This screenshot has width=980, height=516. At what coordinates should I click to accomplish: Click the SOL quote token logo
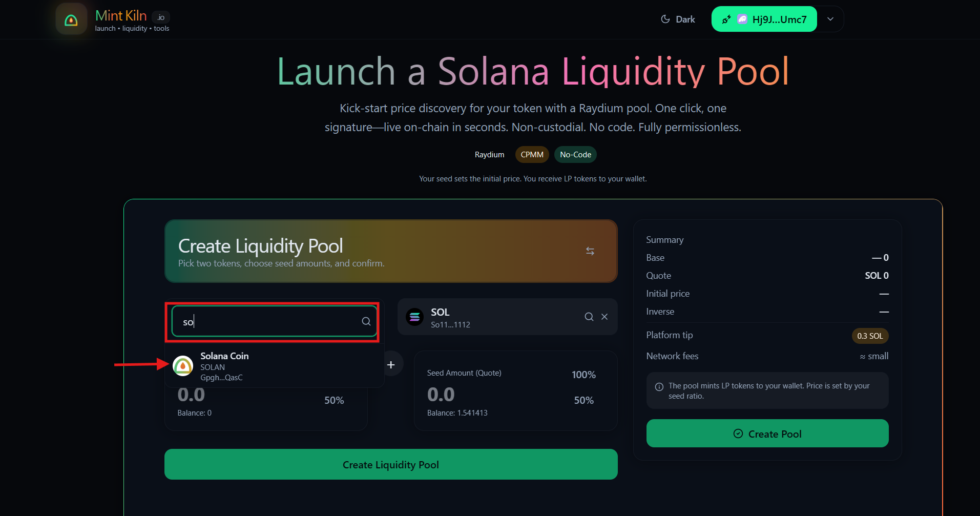tap(414, 317)
